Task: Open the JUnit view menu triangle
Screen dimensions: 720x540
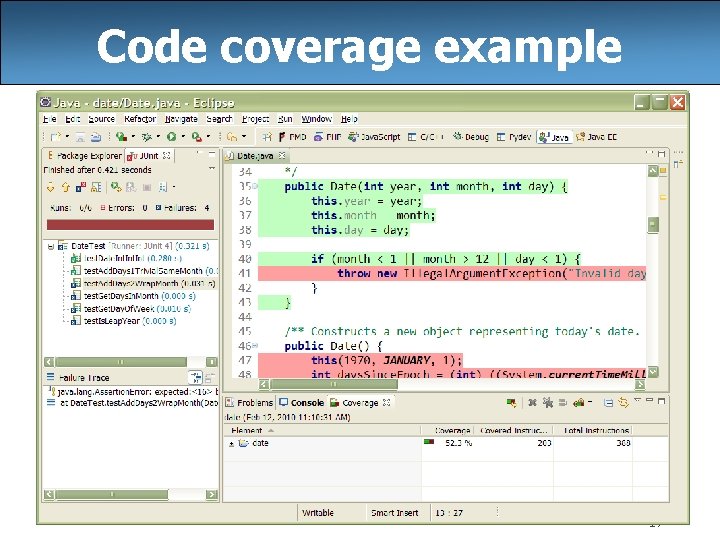Action: (212, 169)
